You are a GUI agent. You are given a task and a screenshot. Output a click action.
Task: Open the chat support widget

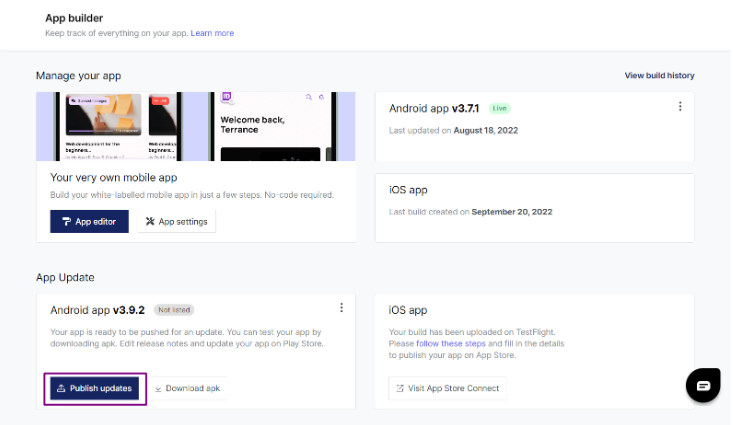[703, 385]
